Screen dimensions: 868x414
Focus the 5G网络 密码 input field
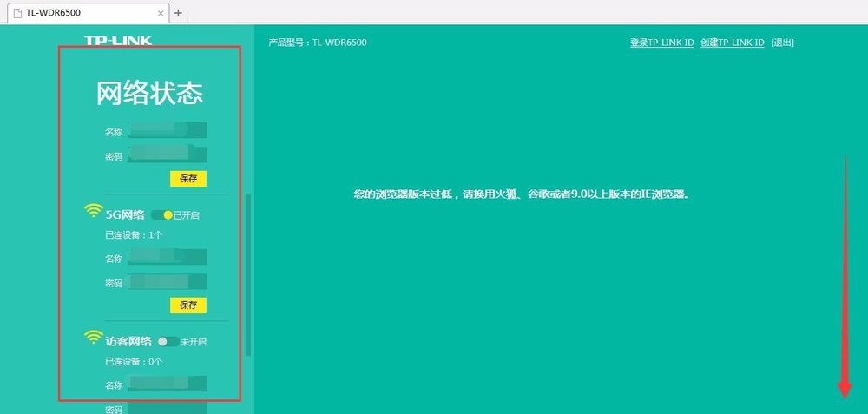pyautogui.click(x=167, y=281)
